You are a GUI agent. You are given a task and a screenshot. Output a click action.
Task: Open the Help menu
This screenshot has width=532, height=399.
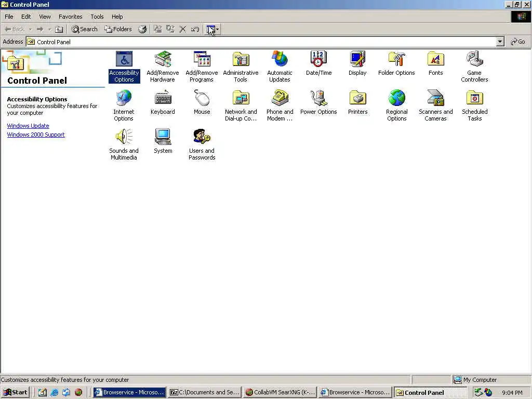point(117,17)
